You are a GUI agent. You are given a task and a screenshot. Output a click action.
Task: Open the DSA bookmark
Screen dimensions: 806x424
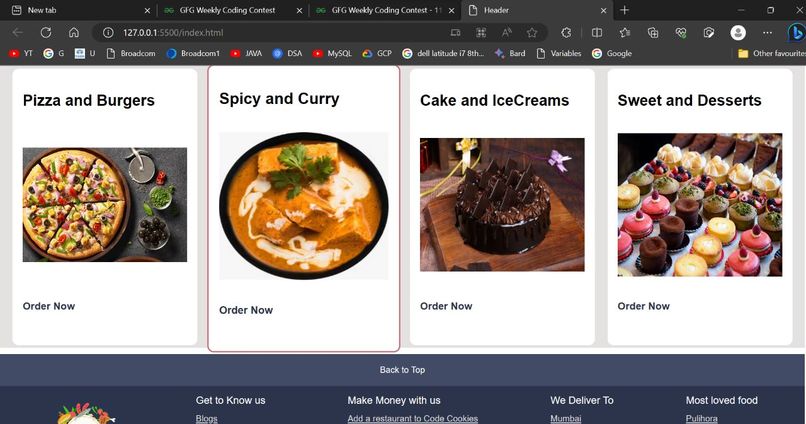point(287,53)
